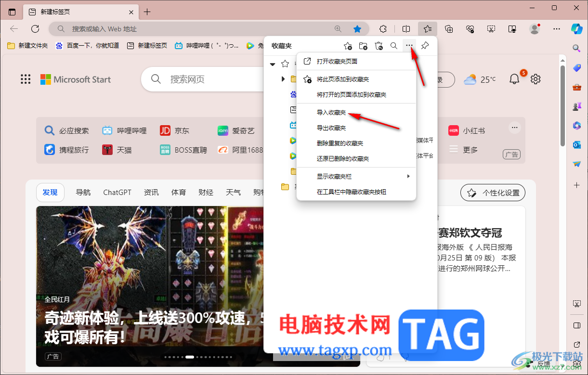Image resolution: width=588 pixels, height=375 pixels.
Task: Expand first subfolder in favorites tree
Action: tap(283, 78)
